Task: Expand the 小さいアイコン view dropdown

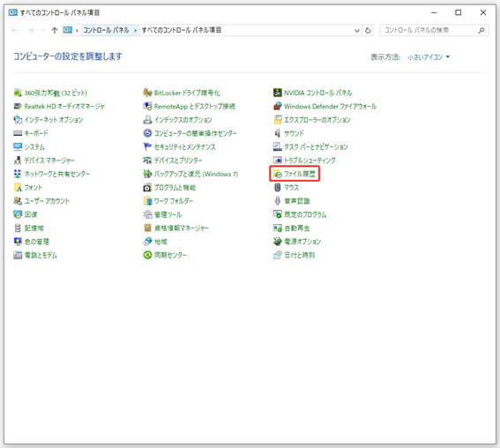Action: [429, 57]
